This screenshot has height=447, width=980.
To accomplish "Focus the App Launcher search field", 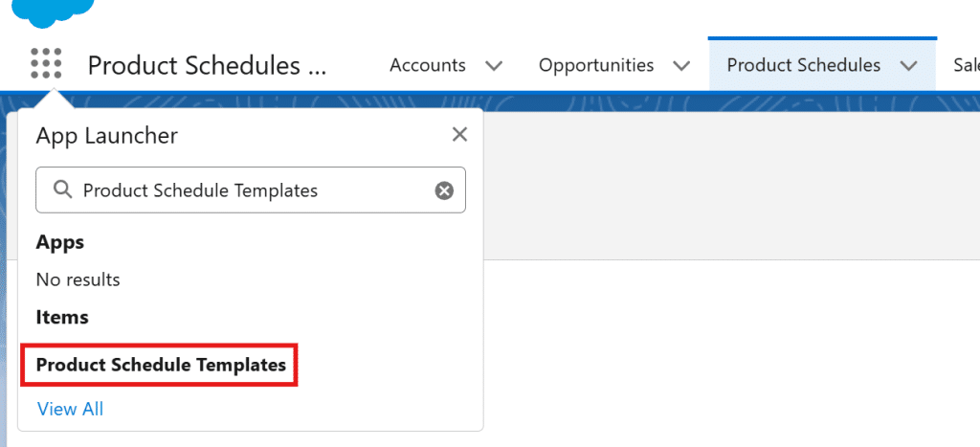I will click(249, 190).
